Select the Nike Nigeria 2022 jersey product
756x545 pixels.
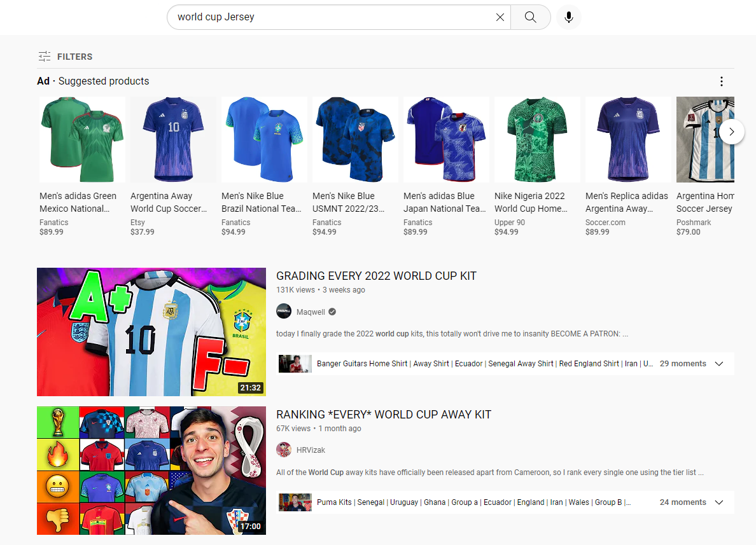coord(537,140)
